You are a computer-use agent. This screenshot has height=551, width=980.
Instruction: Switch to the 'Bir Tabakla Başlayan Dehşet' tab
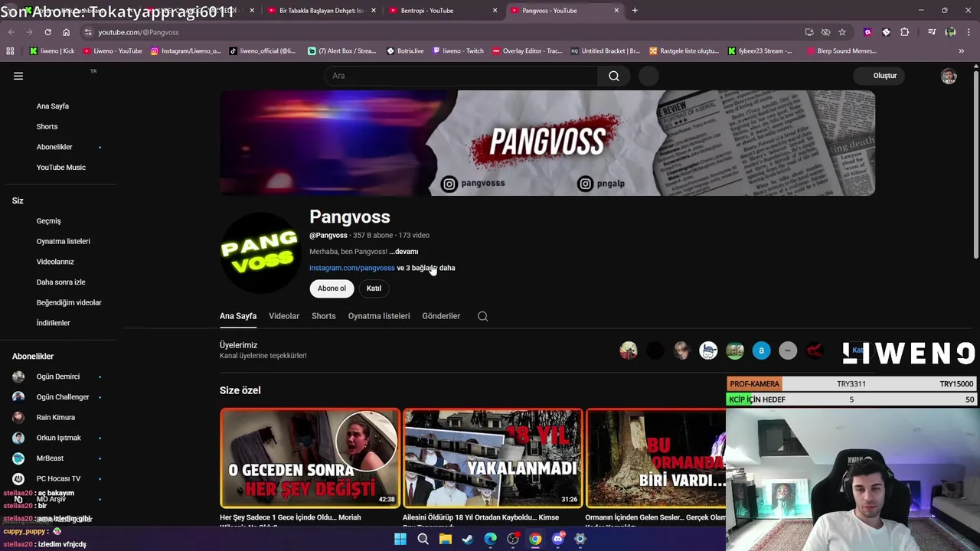click(x=320, y=11)
